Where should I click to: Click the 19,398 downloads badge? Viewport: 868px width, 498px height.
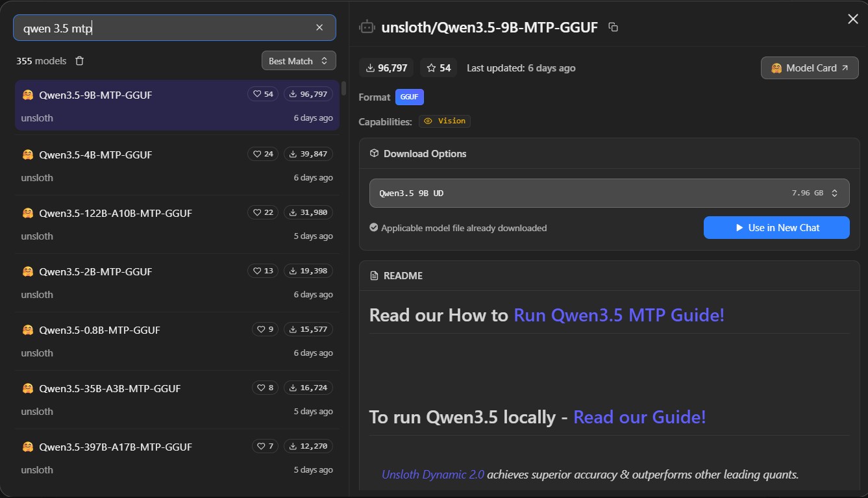pyautogui.click(x=308, y=271)
